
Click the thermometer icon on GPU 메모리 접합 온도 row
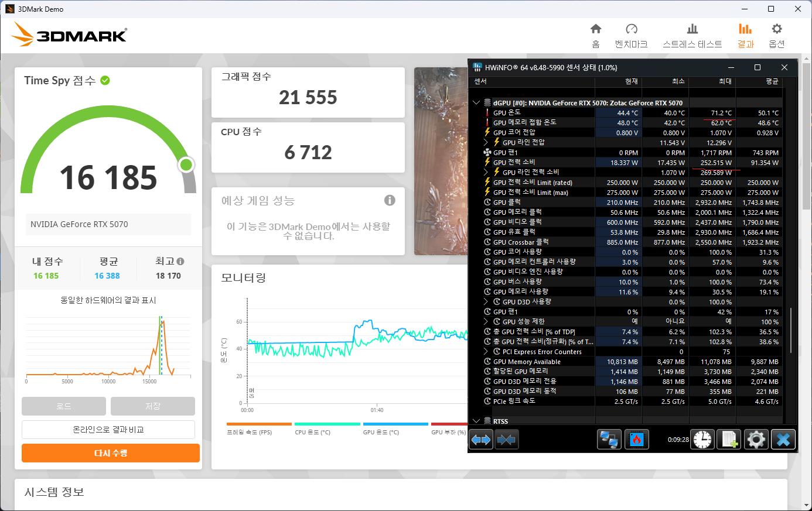(487, 123)
